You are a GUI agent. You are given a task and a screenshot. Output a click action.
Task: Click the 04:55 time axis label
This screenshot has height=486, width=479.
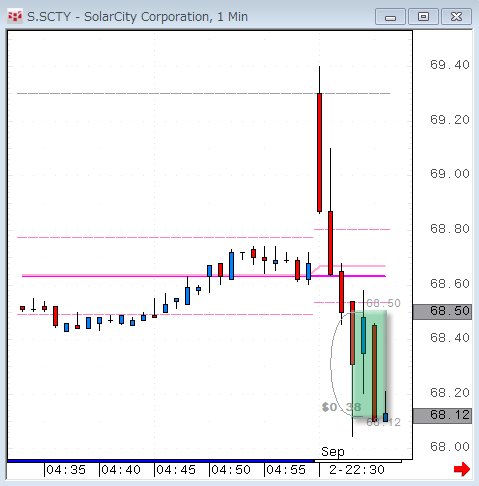coord(286,470)
